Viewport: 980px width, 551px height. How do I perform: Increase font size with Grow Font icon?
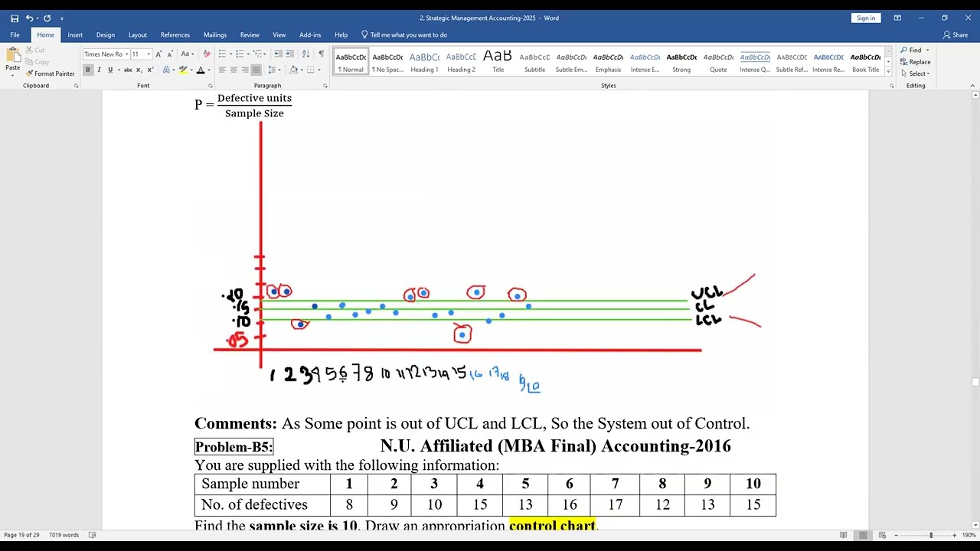(x=159, y=54)
